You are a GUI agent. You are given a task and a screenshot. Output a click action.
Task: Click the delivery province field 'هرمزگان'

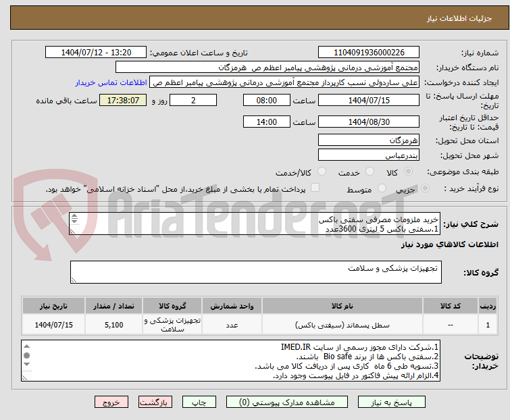(x=369, y=140)
